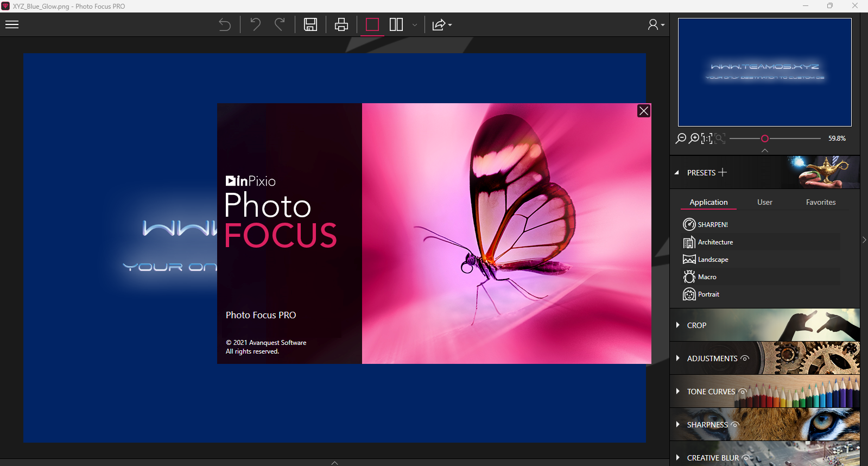This screenshot has height=466, width=868.
Task: Open the hamburger main menu
Action: click(x=12, y=24)
